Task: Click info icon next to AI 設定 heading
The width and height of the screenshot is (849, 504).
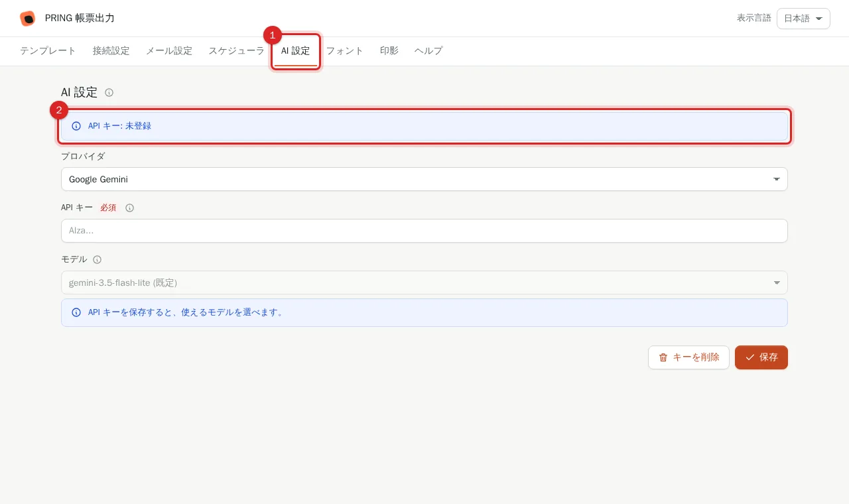Action: pos(109,93)
